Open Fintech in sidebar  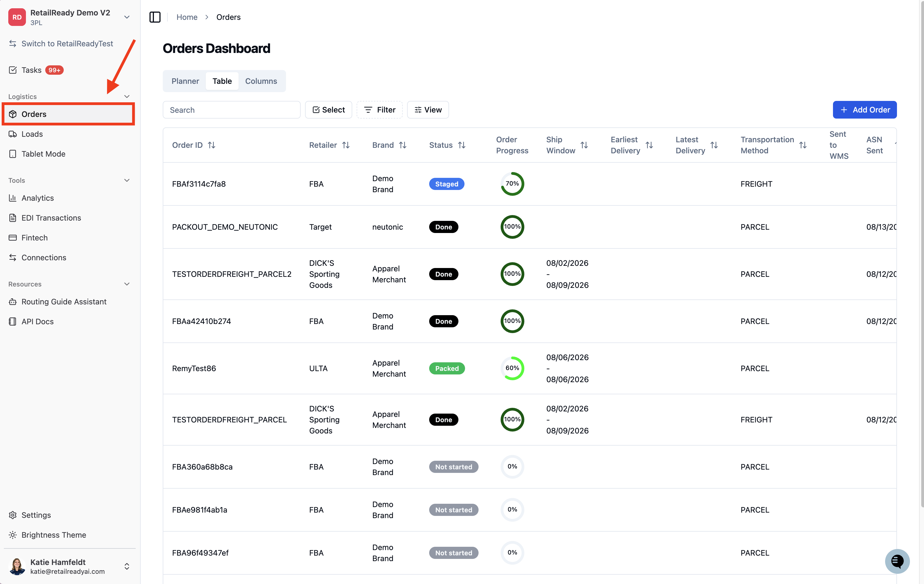[69, 238]
